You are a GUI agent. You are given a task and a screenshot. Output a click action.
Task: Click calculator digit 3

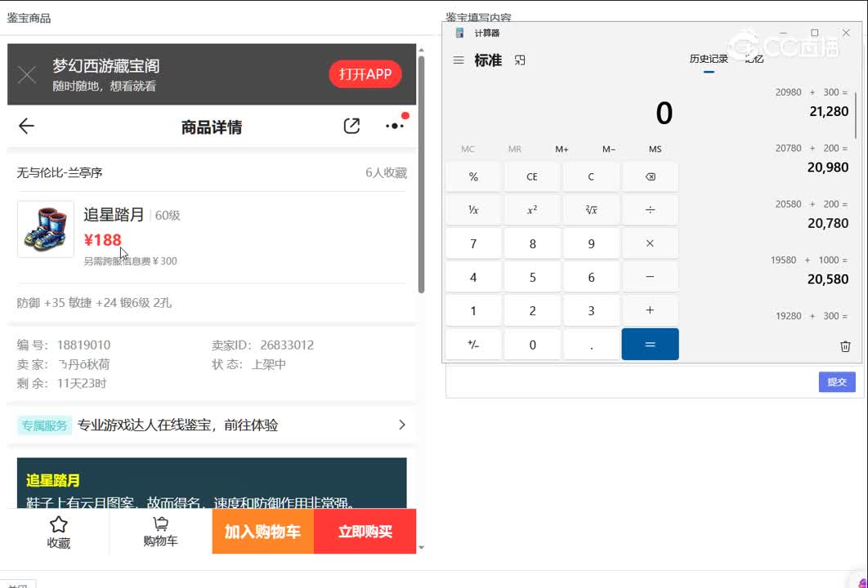point(591,311)
